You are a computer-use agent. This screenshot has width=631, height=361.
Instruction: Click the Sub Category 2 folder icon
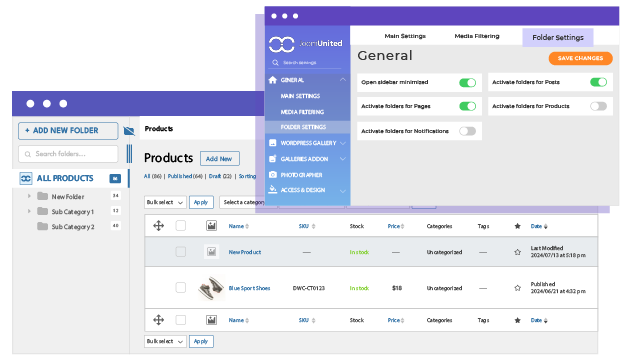[42, 226]
